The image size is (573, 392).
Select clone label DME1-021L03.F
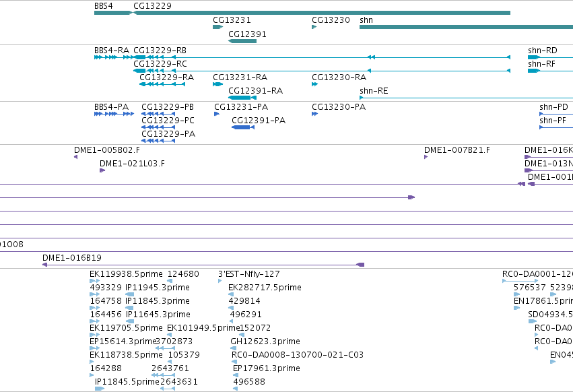coord(132,164)
